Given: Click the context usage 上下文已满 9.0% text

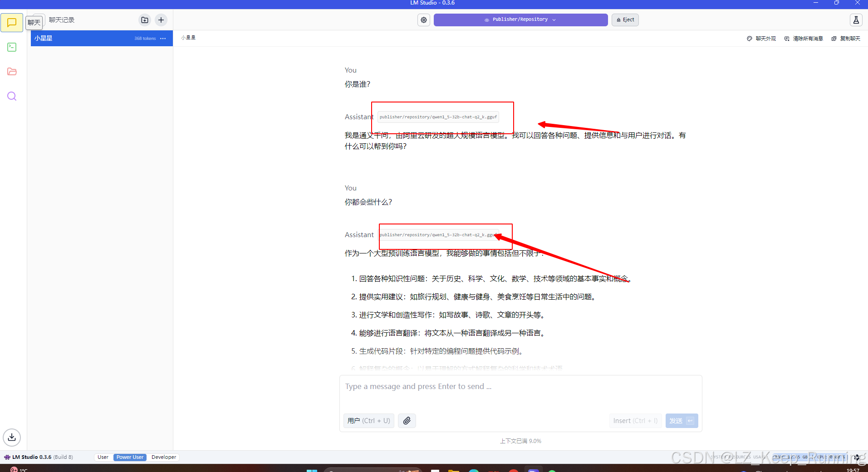Looking at the screenshot, I should [520, 441].
